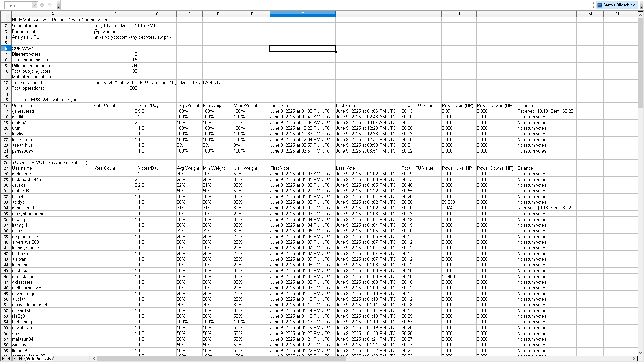Jump to the first sheet tab
Viewport: 644px width, 362px height.
click(4, 359)
